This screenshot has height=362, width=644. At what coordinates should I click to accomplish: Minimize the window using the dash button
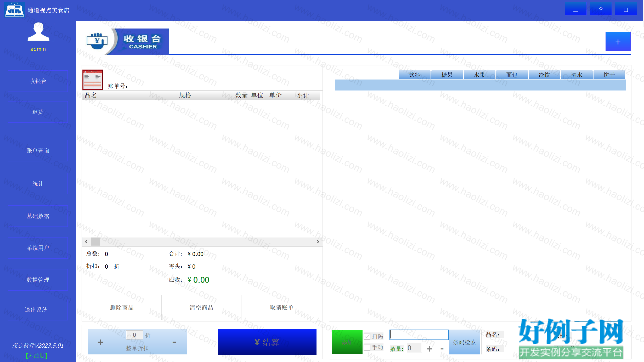tap(575, 9)
